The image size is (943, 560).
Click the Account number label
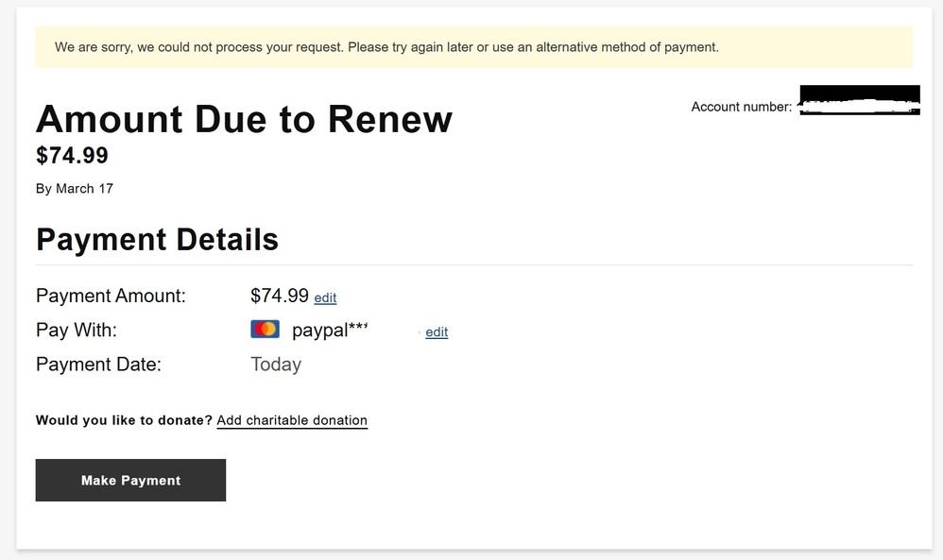click(742, 107)
